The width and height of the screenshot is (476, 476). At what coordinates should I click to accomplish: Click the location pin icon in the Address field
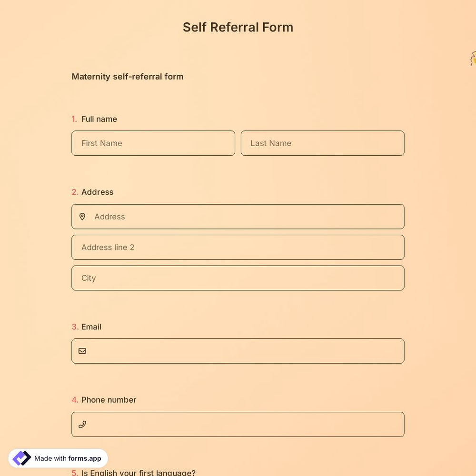point(82,217)
